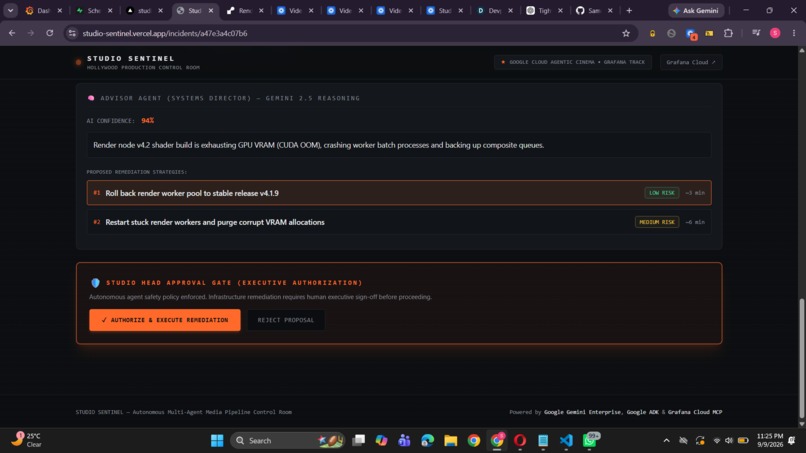Screen dimensions: 806x453
Task: Click the shield icon at approval gate
Action: tap(95, 283)
